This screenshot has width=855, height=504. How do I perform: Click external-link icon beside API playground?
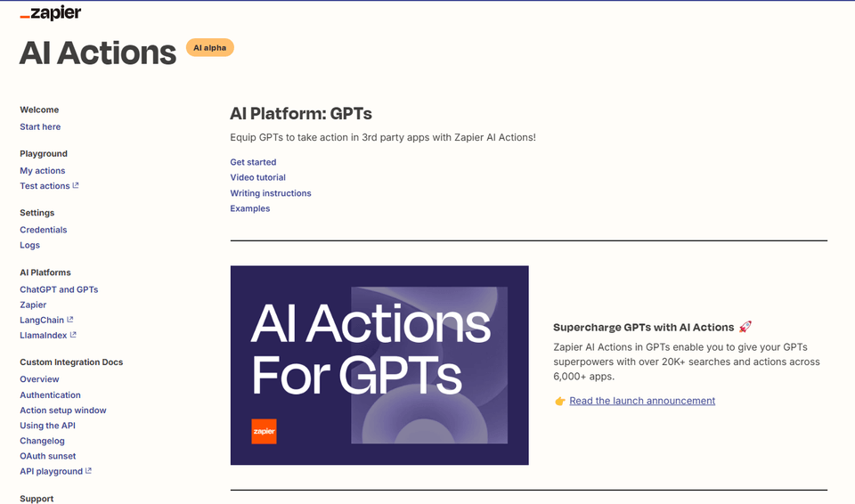point(89,471)
